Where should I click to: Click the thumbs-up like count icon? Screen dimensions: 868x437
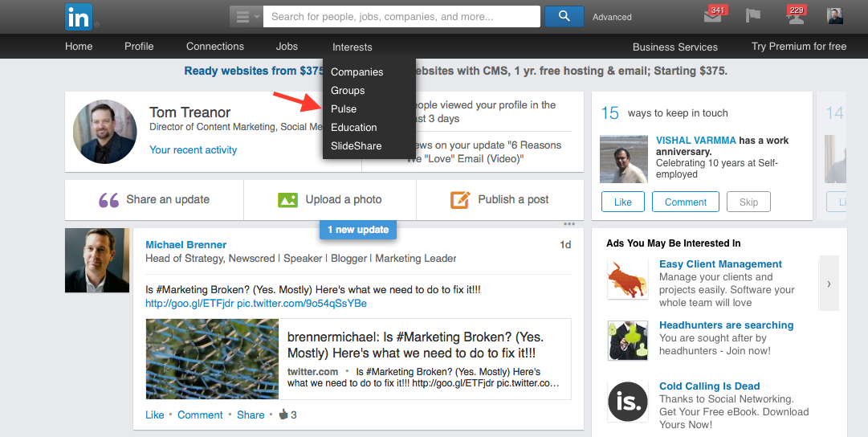click(283, 415)
